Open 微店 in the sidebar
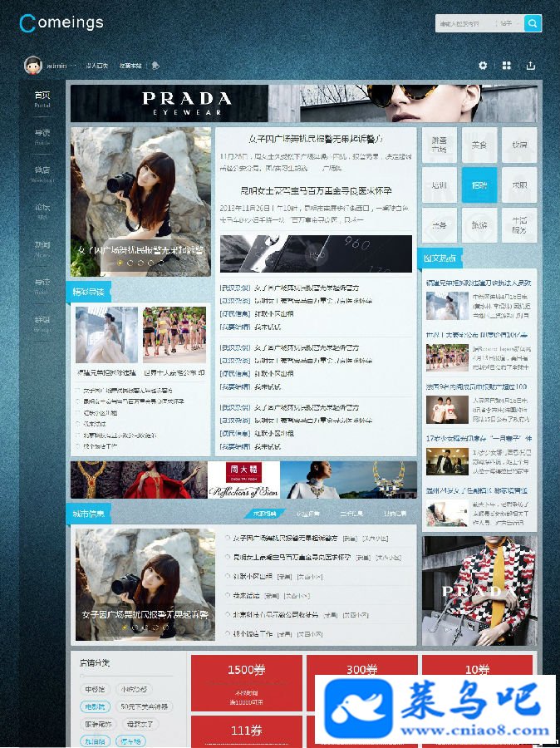 [x=42, y=175]
